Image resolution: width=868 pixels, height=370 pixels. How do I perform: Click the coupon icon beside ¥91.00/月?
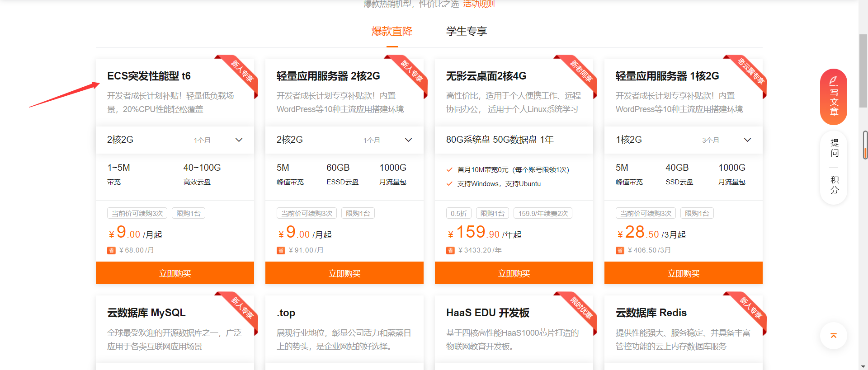tap(281, 250)
